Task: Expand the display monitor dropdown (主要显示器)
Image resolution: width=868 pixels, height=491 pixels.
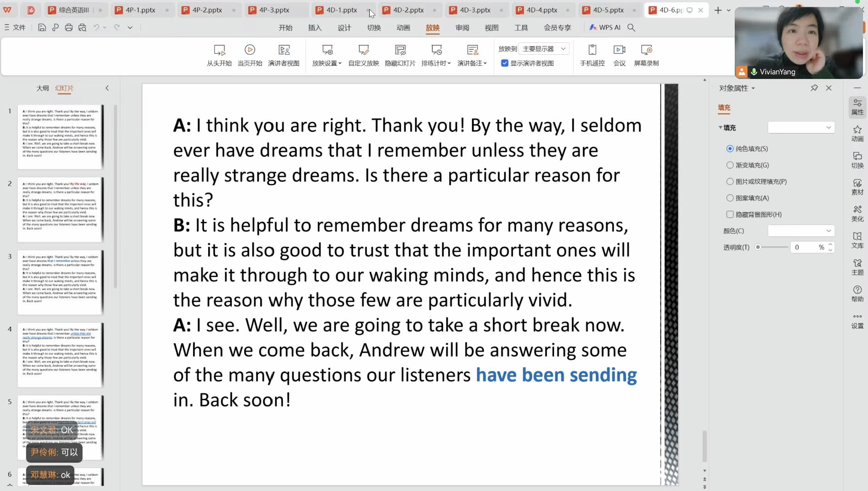Action: (x=544, y=49)
